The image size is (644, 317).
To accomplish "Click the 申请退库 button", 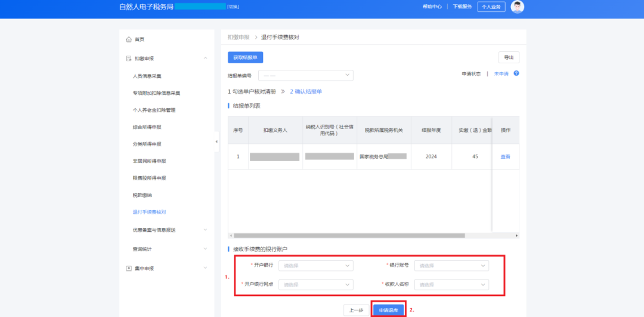I will pyautogui.click(x=388, y=310).
